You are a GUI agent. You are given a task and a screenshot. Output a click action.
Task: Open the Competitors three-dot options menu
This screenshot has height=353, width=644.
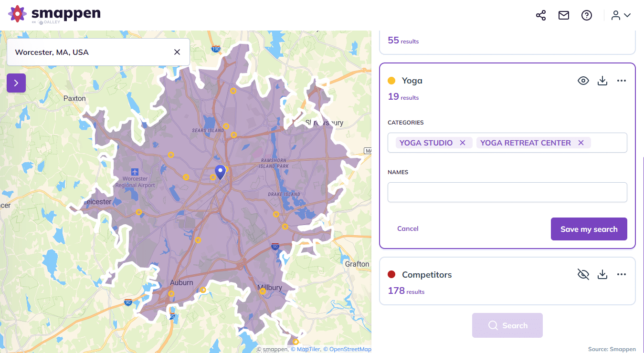pos(621,274)
